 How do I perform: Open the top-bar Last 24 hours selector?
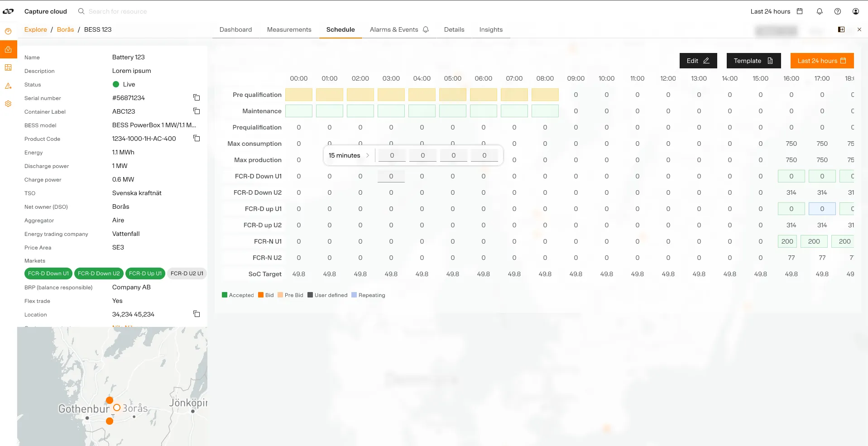point(776,11)
